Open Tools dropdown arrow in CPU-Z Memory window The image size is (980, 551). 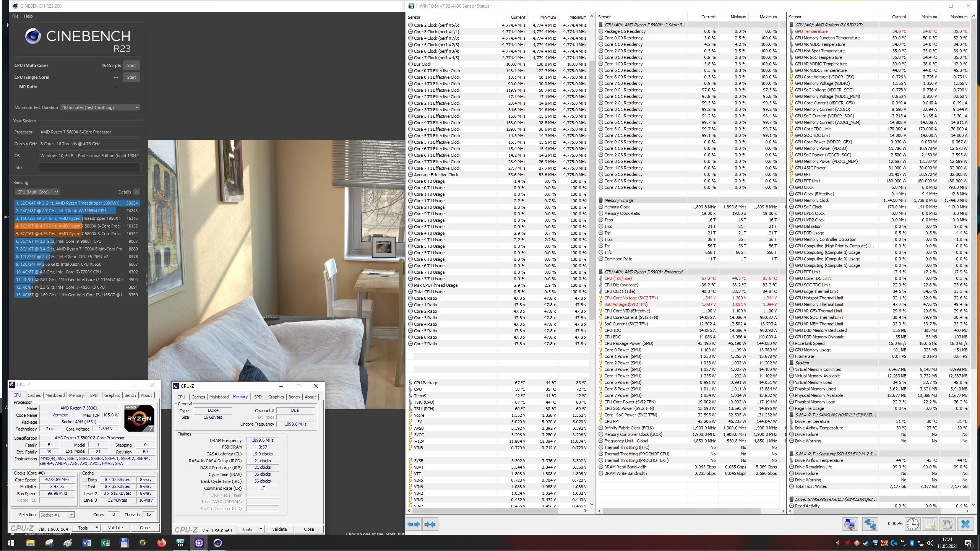pos(261,529)
